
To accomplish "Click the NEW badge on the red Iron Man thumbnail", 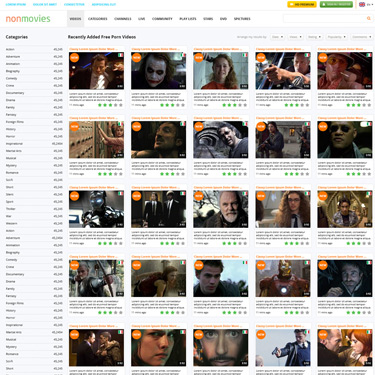I will (261, 265).
